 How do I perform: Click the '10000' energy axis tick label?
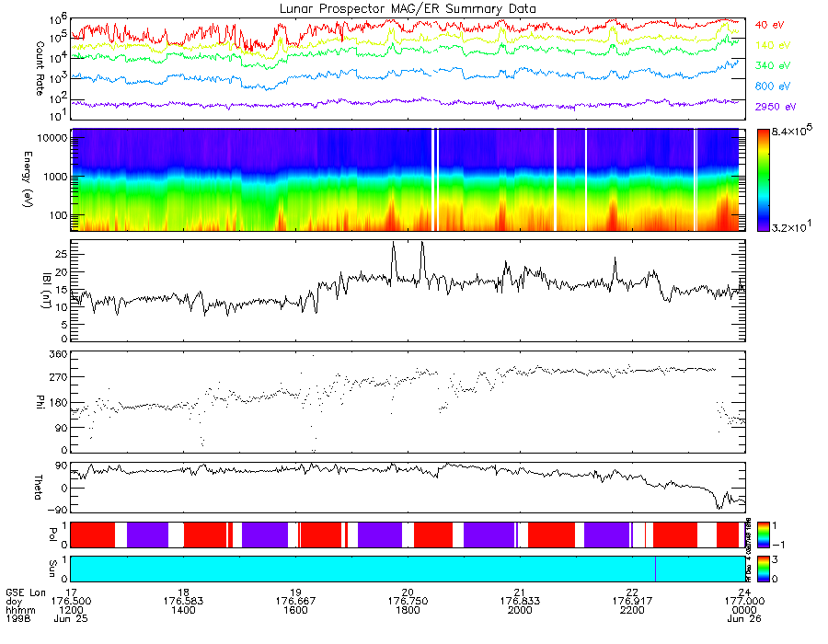[x=52, y=138]
